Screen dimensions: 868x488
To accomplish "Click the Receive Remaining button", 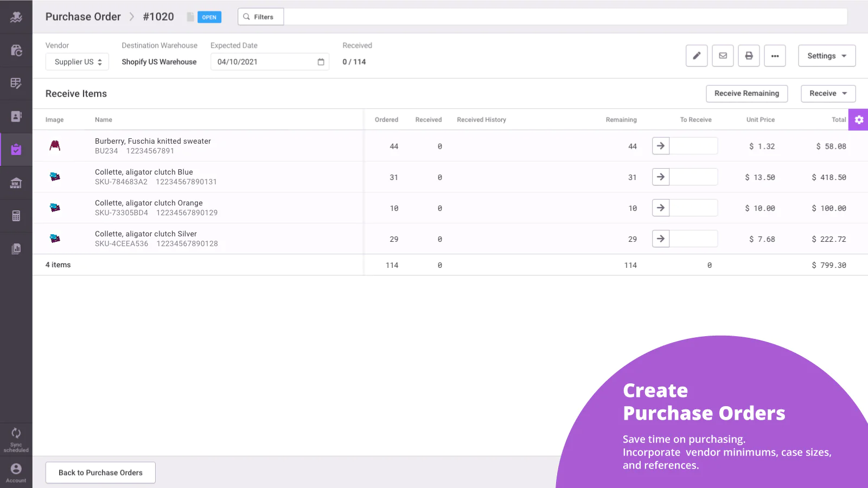I will tap(746, 93).
